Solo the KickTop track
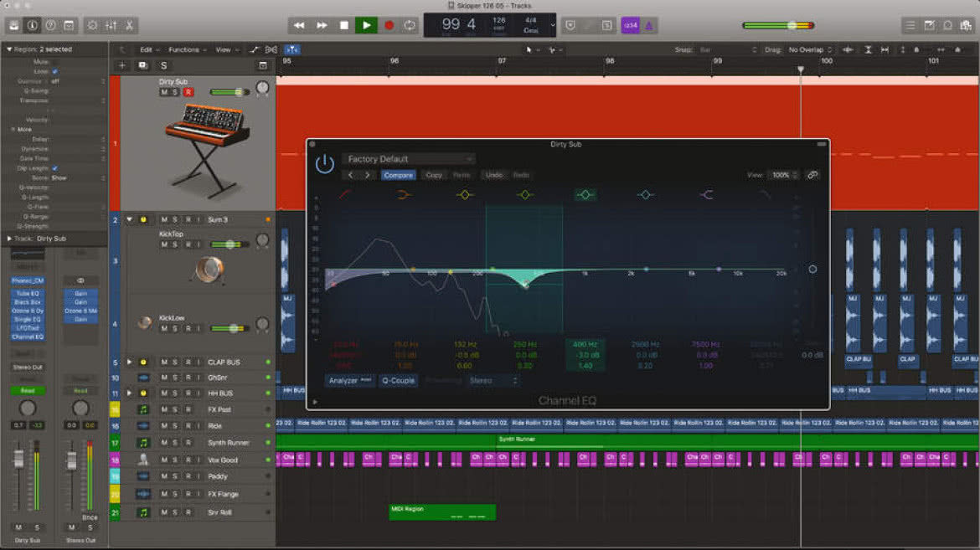The image size is (980, 550). (175, 244)
